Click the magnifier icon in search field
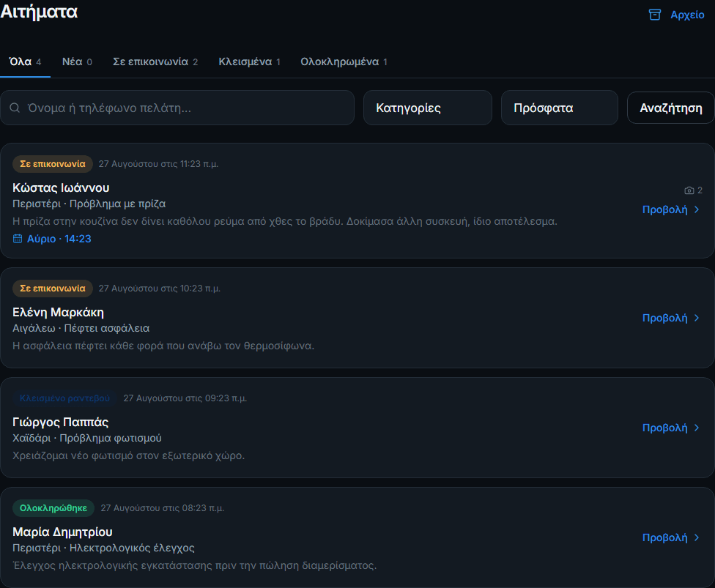The width and height of the screenshot is (715, 588). click(x=15, y=108)
